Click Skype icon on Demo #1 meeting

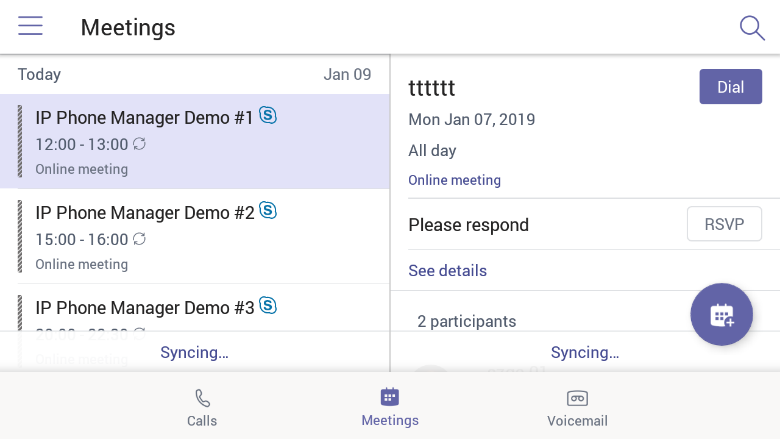tap(268, 116)
